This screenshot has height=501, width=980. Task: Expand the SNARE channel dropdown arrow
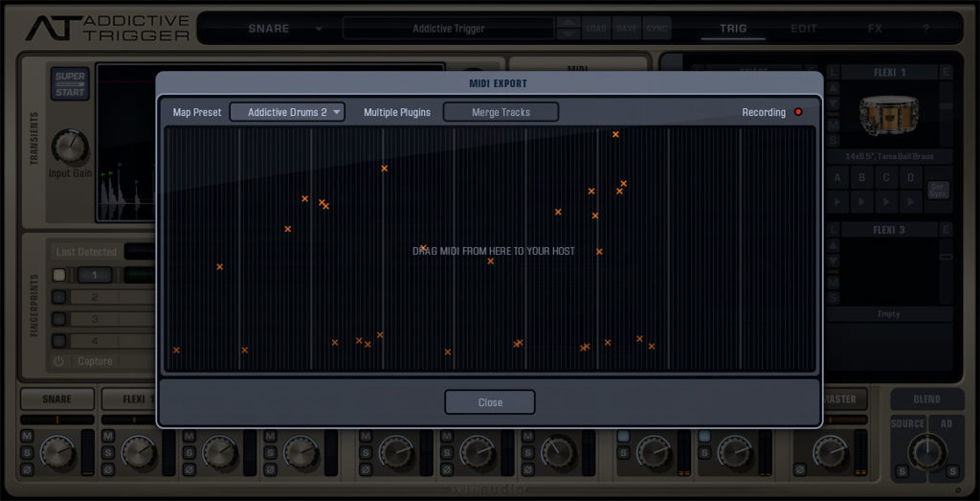319,29
